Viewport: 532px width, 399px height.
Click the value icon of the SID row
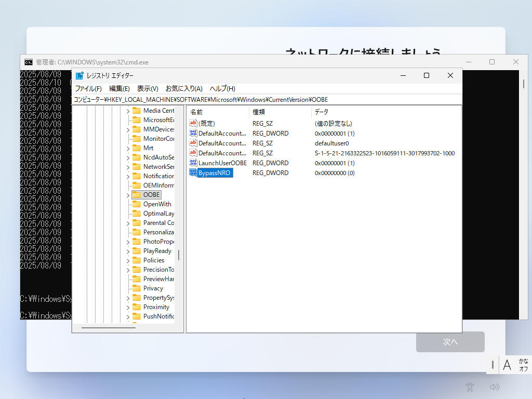(193, 153)
